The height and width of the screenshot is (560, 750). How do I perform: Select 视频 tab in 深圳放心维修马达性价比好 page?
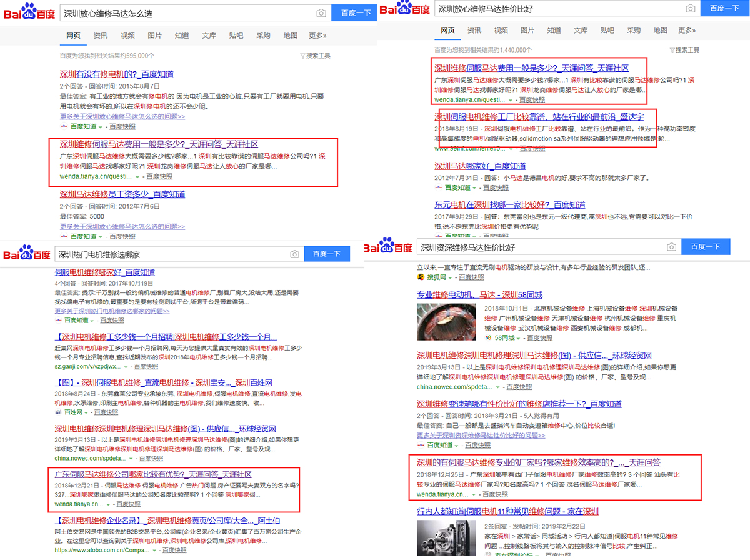click(x=501, y=31)
